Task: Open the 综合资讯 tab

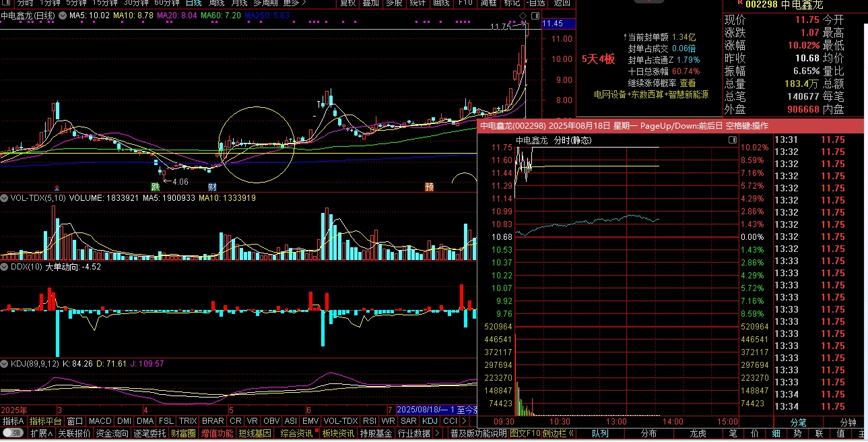Action: [296, 433]
